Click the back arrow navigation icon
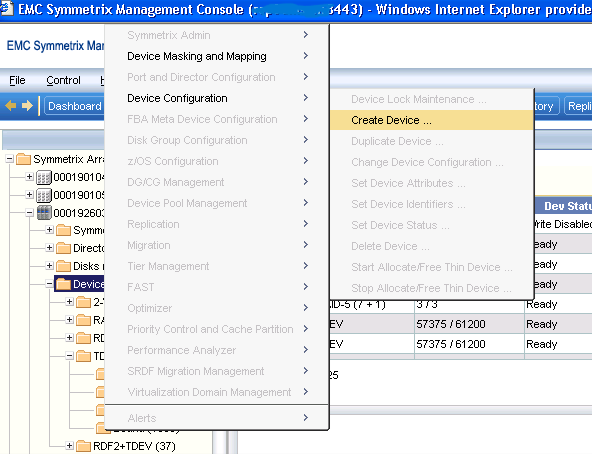592x454 pixels. 11,106
